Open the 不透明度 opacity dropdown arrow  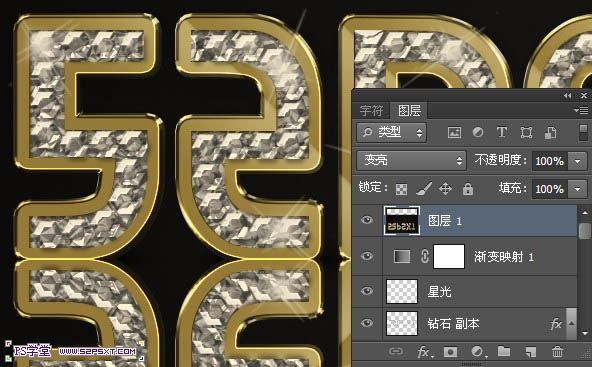[x=578, y=161]
